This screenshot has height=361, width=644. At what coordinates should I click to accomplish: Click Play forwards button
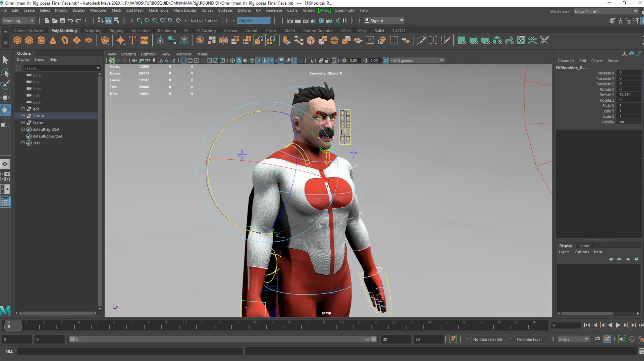coord(618,325)
